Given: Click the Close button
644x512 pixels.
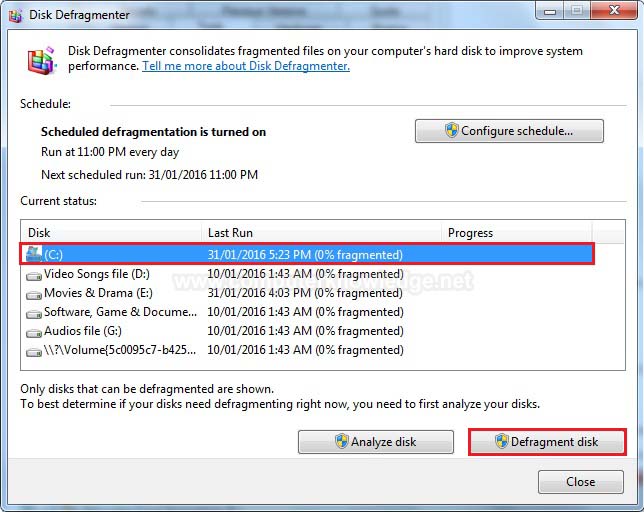Looking at the screenshot, I should [581, 482].
